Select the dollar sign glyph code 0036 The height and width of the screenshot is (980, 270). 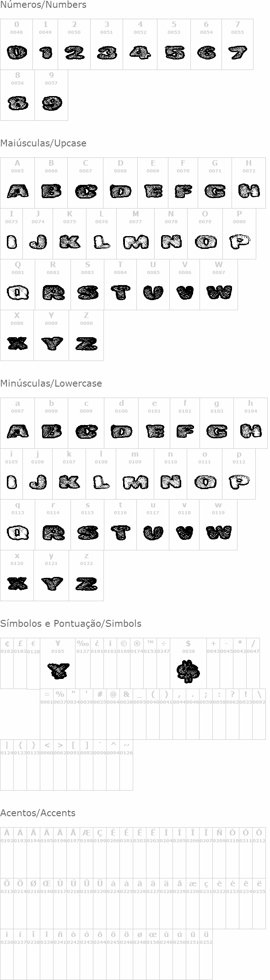(x=189, y=651)
